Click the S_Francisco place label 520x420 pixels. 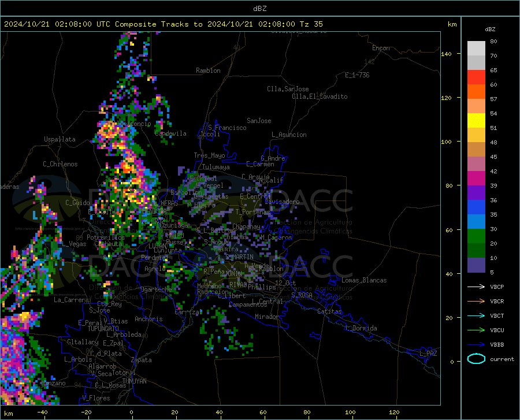(x=228, y=128)
